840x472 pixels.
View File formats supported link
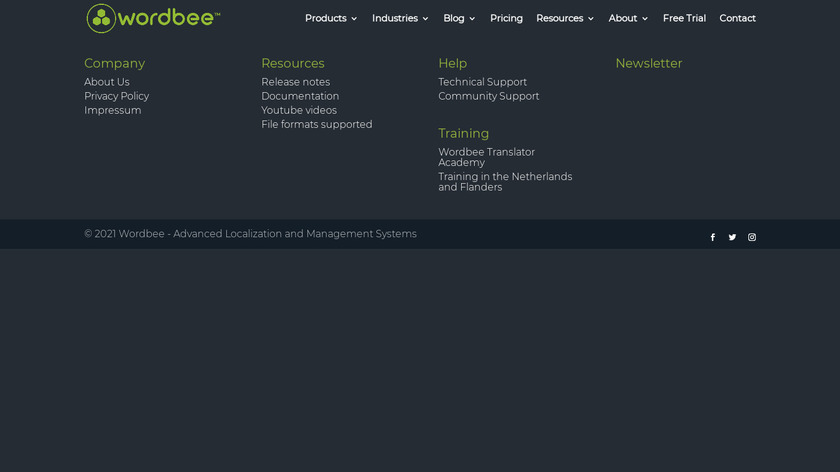pos(317,124)
